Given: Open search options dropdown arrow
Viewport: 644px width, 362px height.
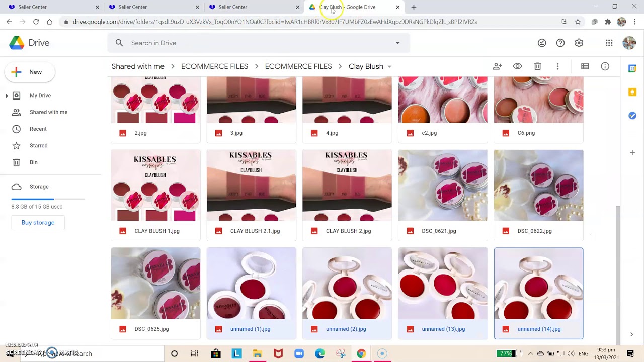Looking at the screenshot, I should (x=397, y=43).
